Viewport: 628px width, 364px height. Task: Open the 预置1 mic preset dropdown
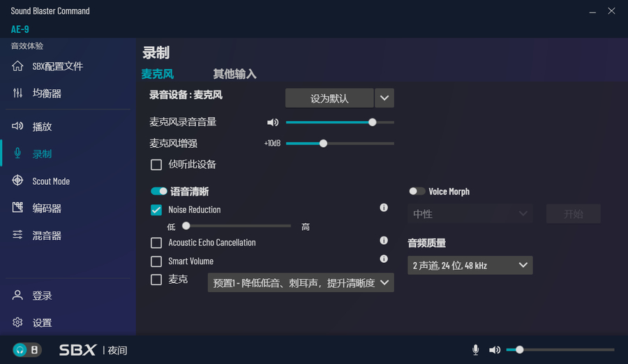click(301, 282)
